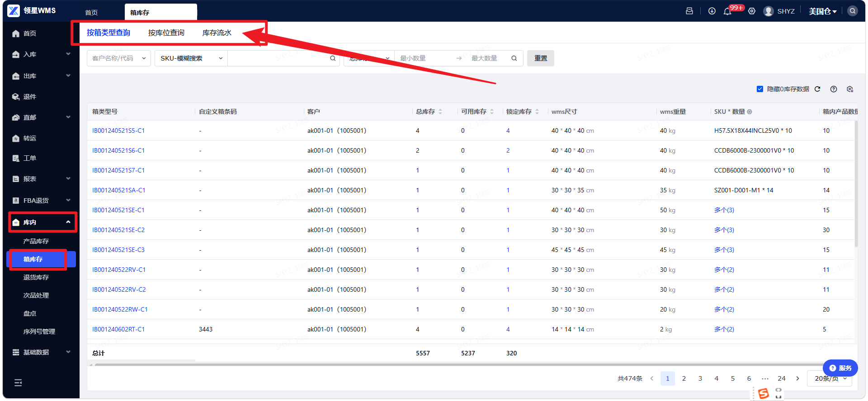Click the 首页 home icon in sidebar
Viewport: 868px width, 401px height.
tap(16, 33)
